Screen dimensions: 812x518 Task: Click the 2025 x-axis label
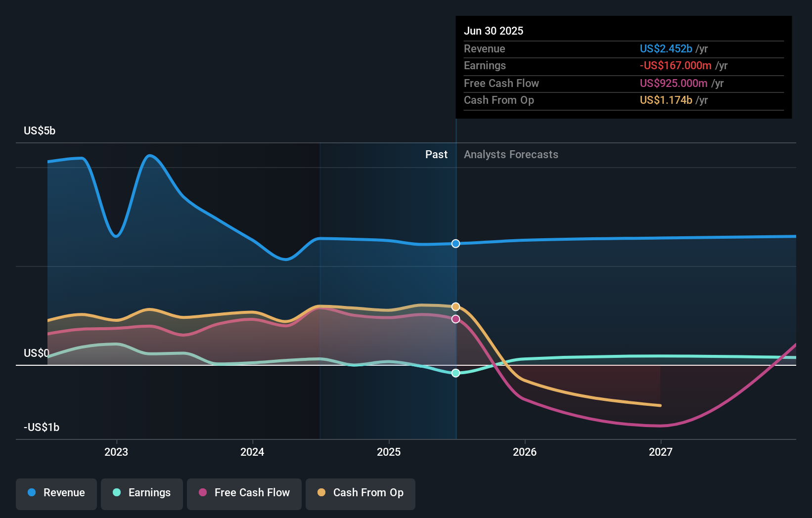tap(389, 452)
